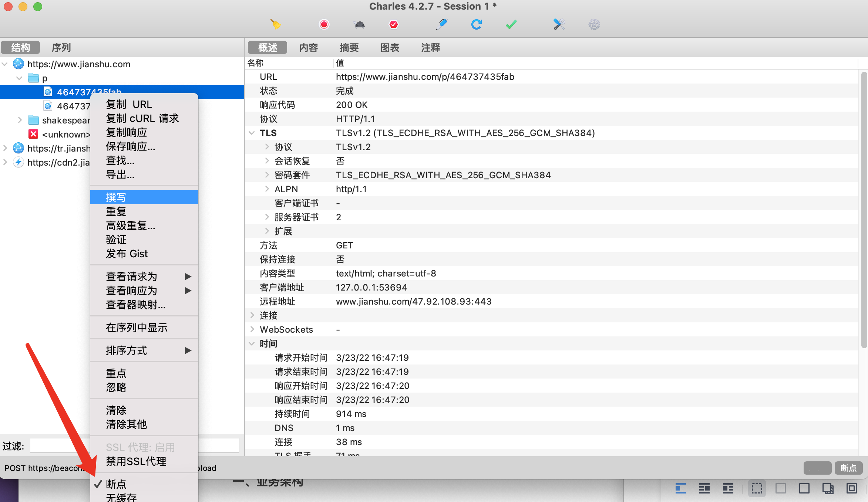Choose 复制 cURL 请求 menu item
Image resolution: width=868 pixels, height=502 pixels.
click(144, 118)
